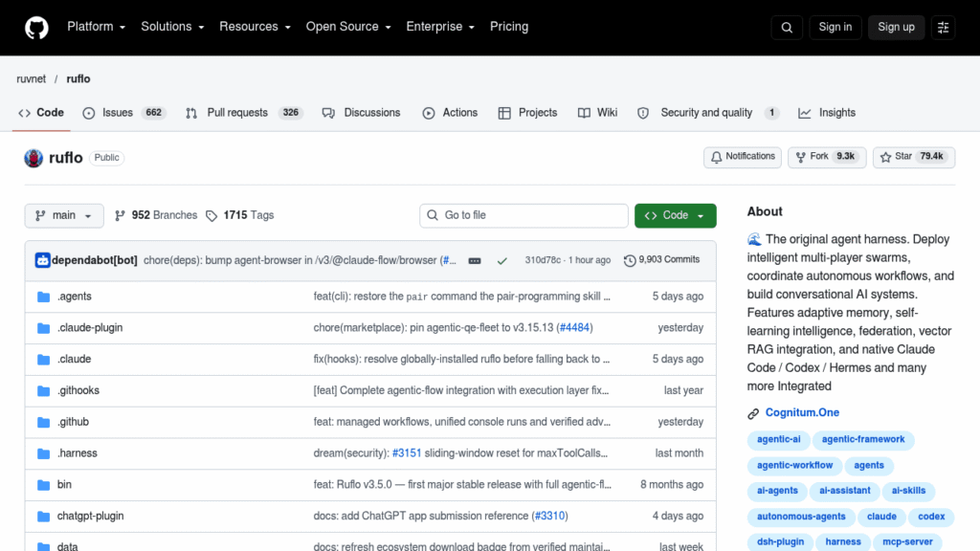Click the history clock icon by 9,903 Commits
This screenshot has height=551, width=980.
630,260
